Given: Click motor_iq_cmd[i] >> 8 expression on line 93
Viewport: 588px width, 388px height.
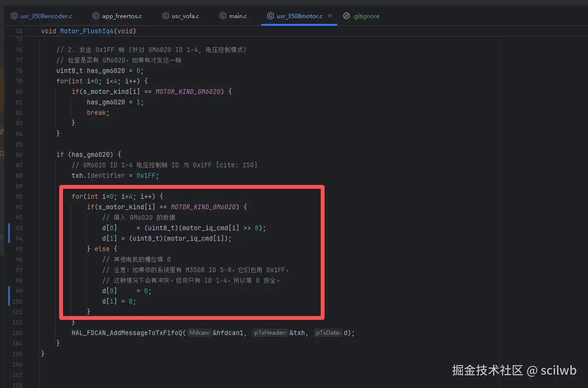Looking at the screenshot, I should tap(220, 228).
